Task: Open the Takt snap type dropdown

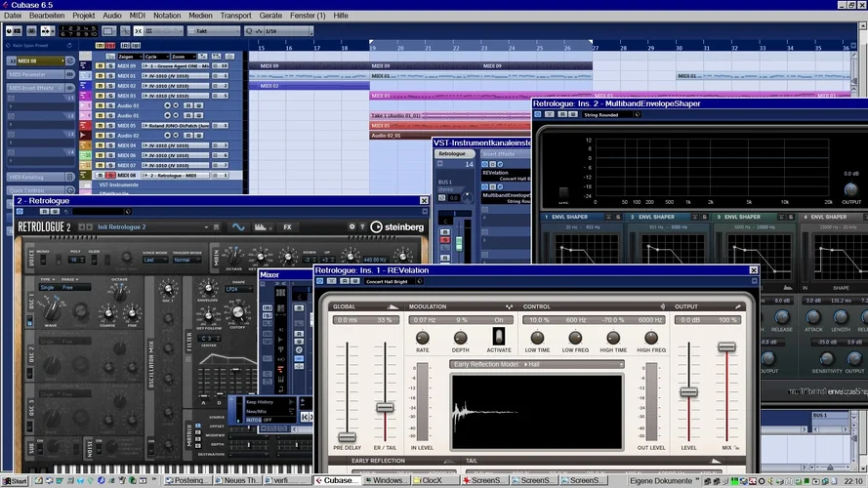Action: point(213,31)
